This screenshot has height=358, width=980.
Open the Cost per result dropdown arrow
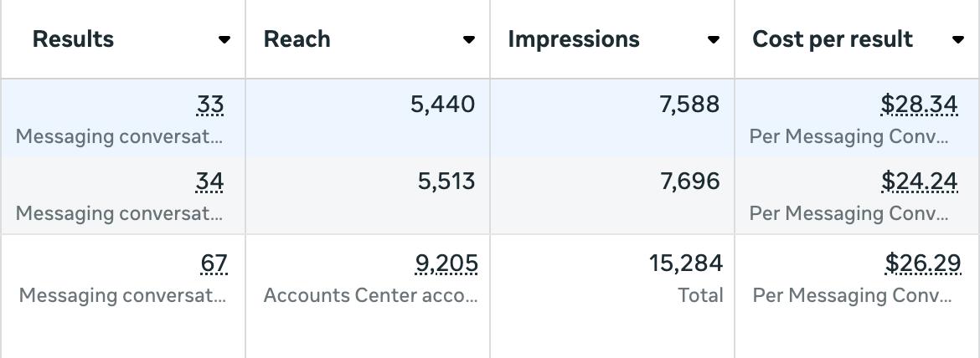[x=958, y=39]
